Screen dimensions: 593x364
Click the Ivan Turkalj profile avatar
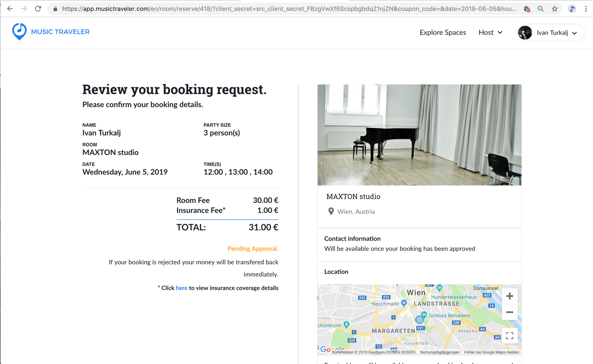[x=525, y=33]
